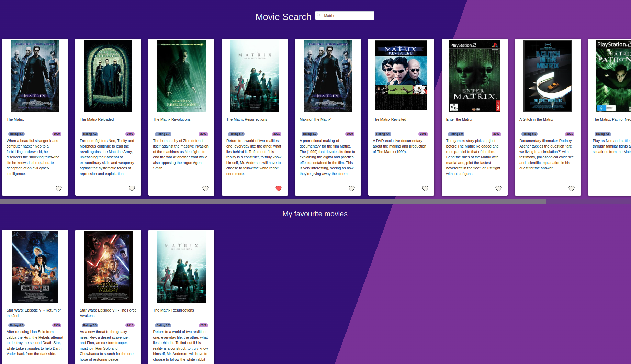Viewport: 631px width, 364px height.
Task: Open Enter the Matrix PlayStation 2 cover
Action: point(475,76)
